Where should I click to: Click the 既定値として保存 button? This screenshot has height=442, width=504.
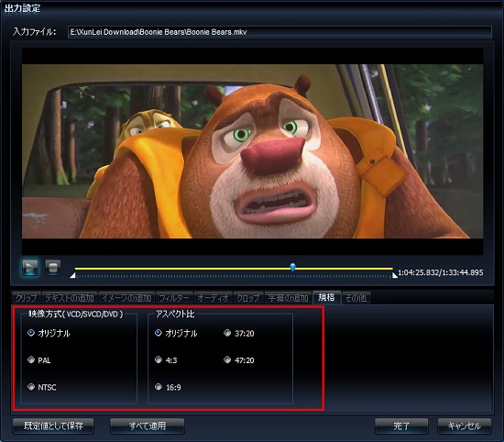pyautogui.click(x=53, y=425)
